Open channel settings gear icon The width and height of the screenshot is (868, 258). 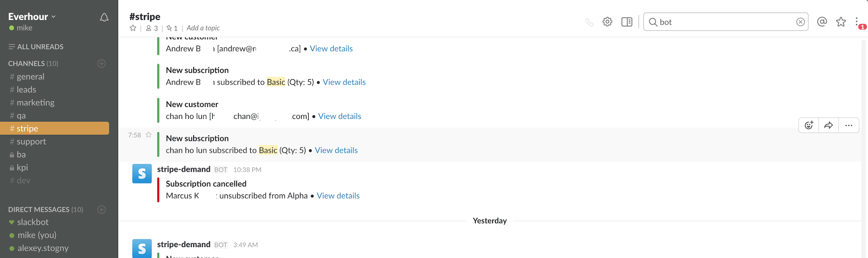tap(608, 22)
